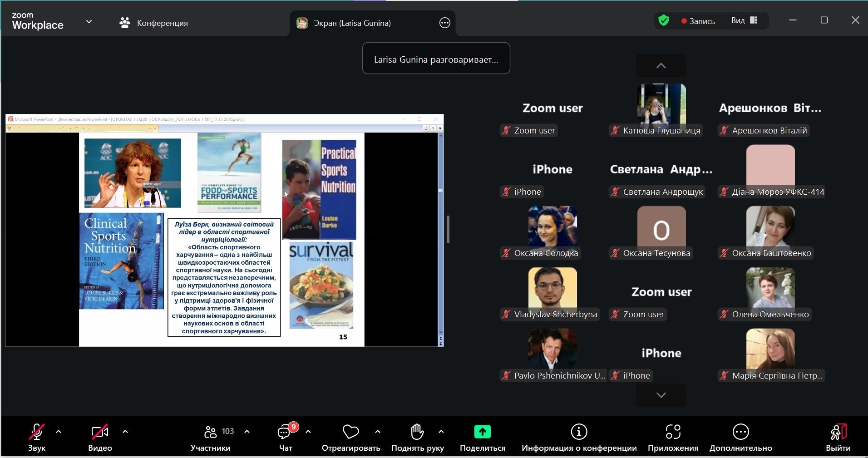Switch to the Conference tab
The width and height of the screenshot is (868, 458).
(x=153, y=23)
